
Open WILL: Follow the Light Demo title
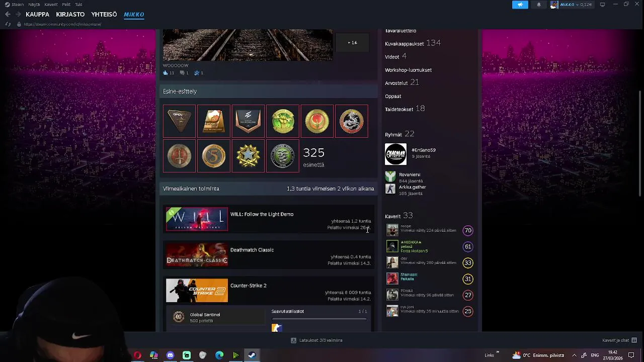[x=262, y=214]
